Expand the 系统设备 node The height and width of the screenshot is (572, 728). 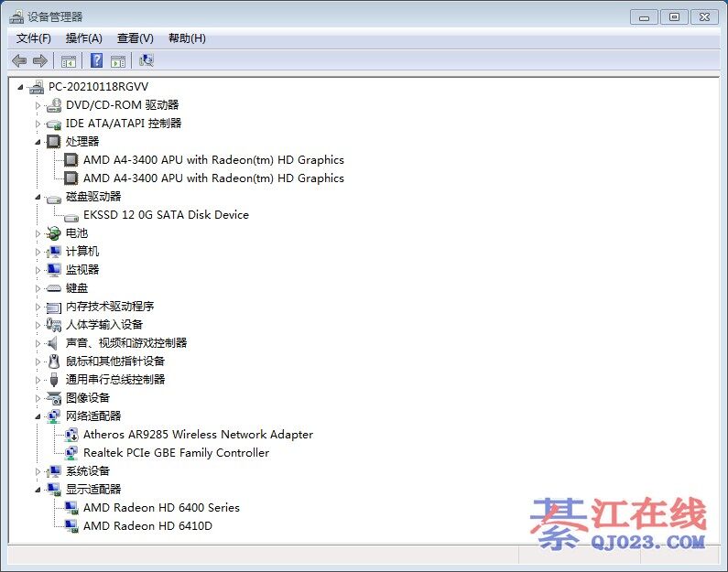tap(38, 471)
